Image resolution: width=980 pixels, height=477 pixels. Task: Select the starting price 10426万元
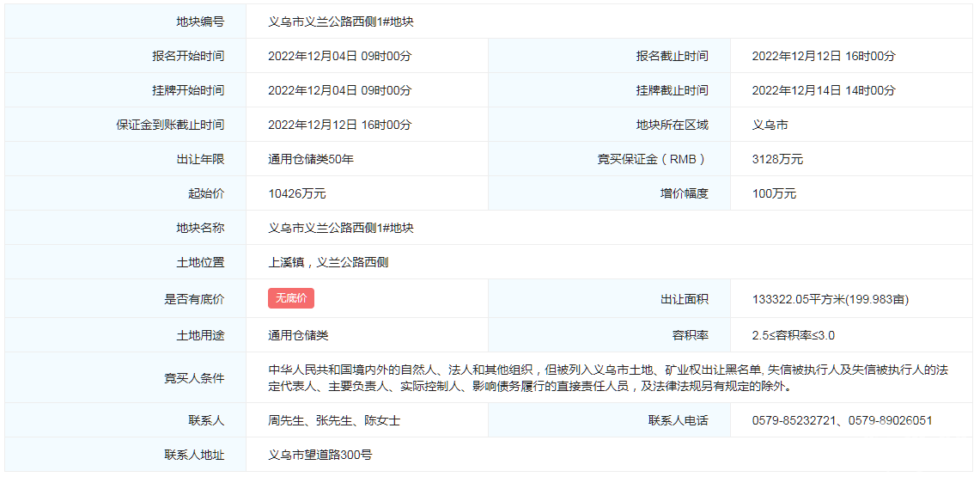297,193
